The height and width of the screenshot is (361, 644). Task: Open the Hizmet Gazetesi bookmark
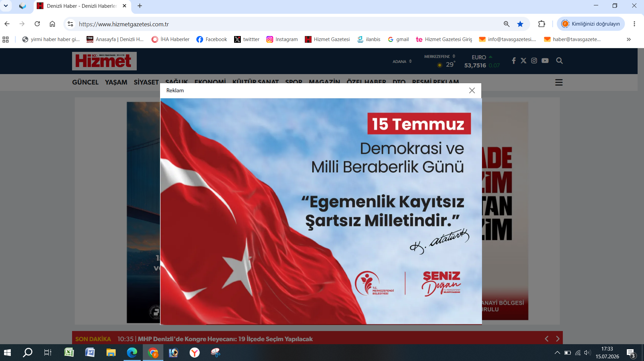327,39
